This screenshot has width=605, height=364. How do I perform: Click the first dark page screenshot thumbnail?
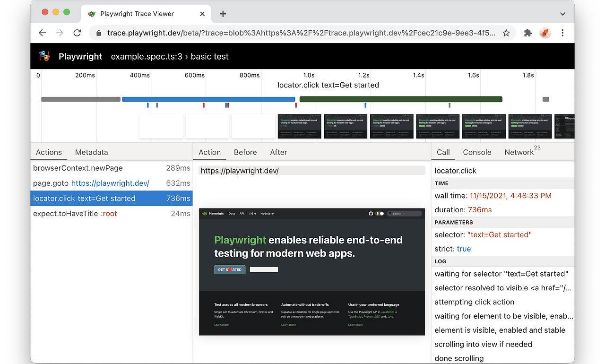[x=300, y=126]
